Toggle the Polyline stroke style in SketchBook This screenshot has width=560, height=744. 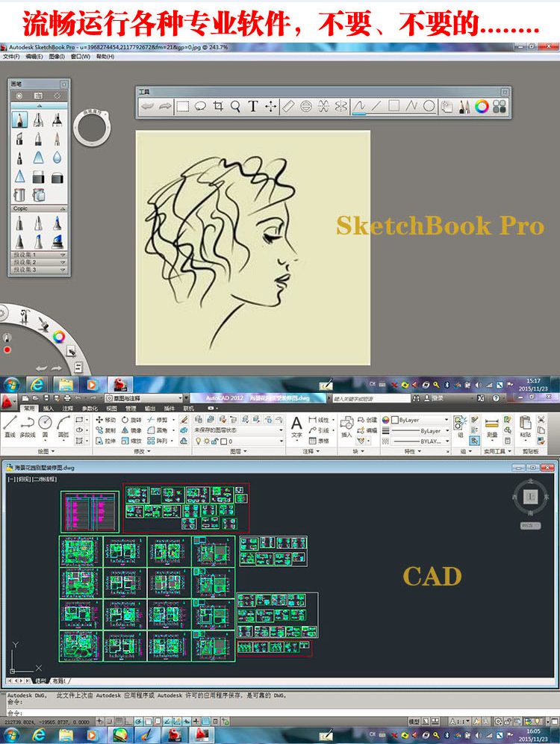tap(411, 106)
